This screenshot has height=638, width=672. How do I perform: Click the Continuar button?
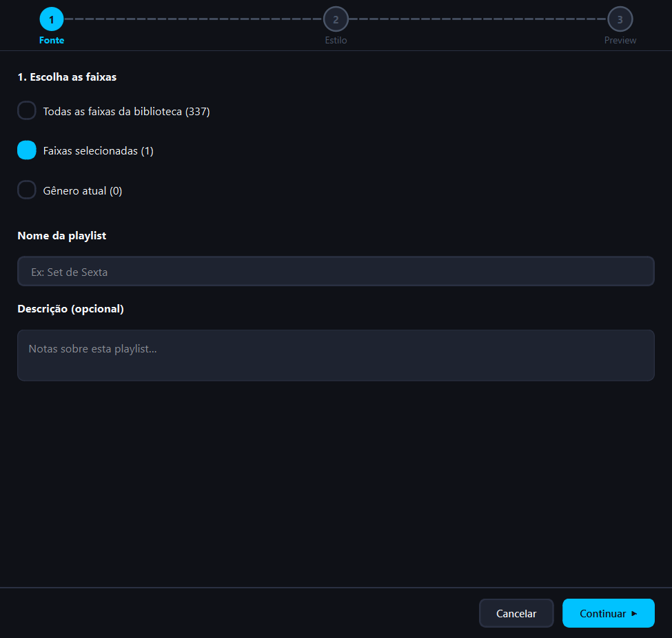pos(608,613)
